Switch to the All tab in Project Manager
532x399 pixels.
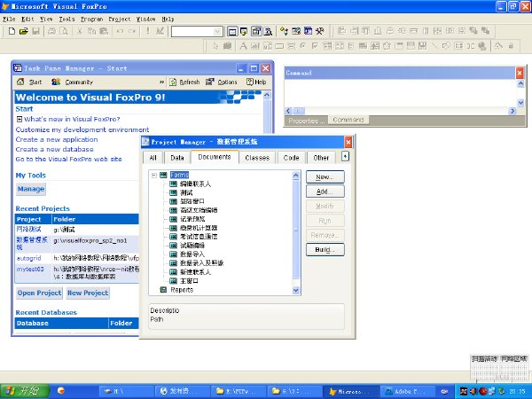[x=153, y=158]
